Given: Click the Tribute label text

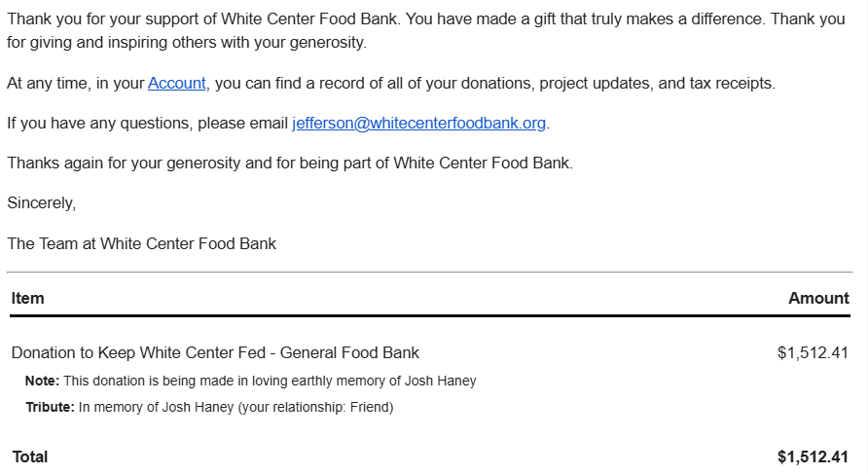Looking at the screenshot, I should tap(50, 407).
